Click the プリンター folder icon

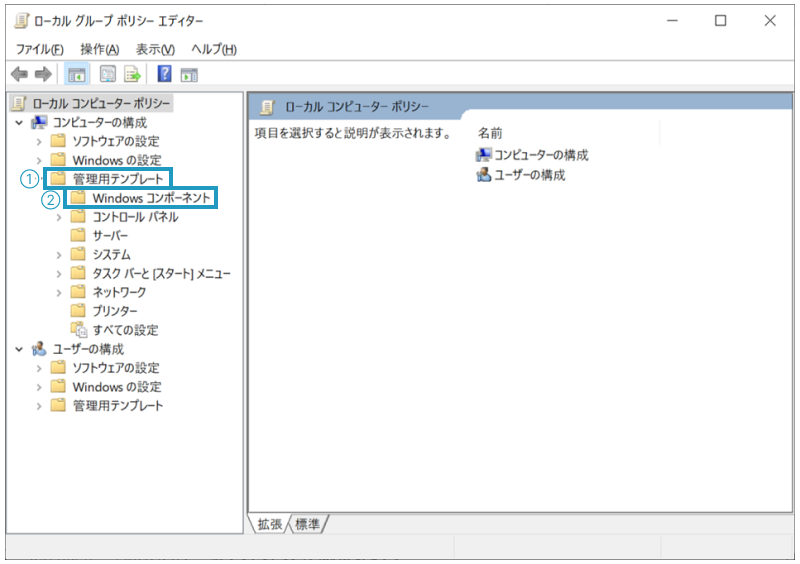click(x=78, y=310)
